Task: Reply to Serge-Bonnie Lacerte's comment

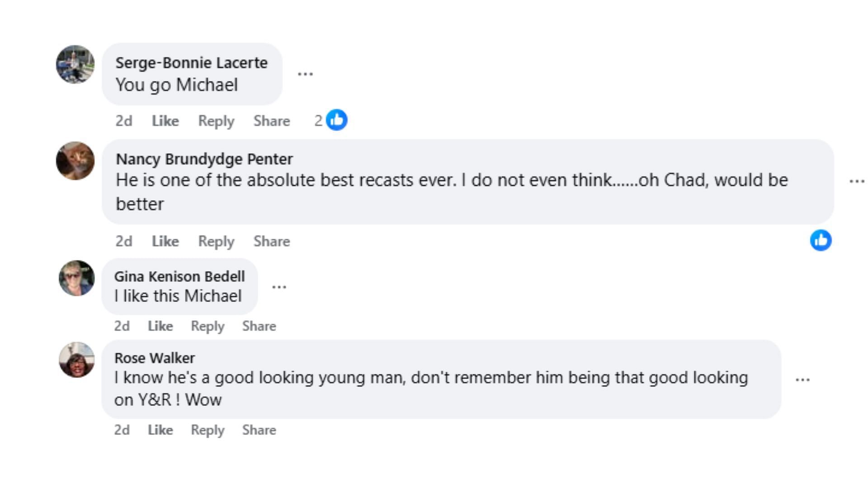Action: point(216,121)
